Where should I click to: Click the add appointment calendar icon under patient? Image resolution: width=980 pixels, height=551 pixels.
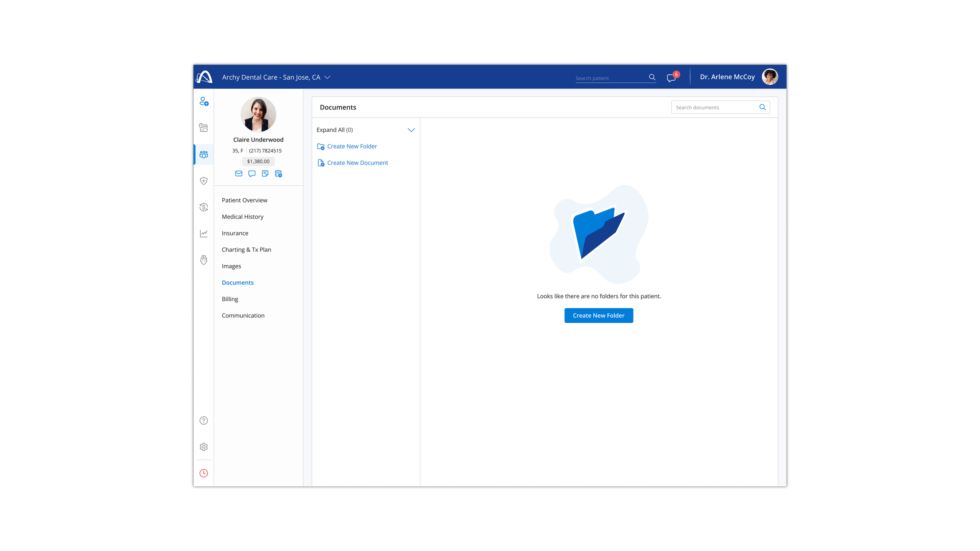278,174
